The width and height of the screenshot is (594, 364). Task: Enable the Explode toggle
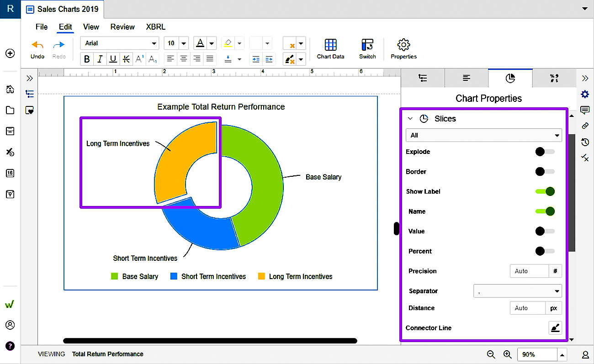[x=545, y=152]
